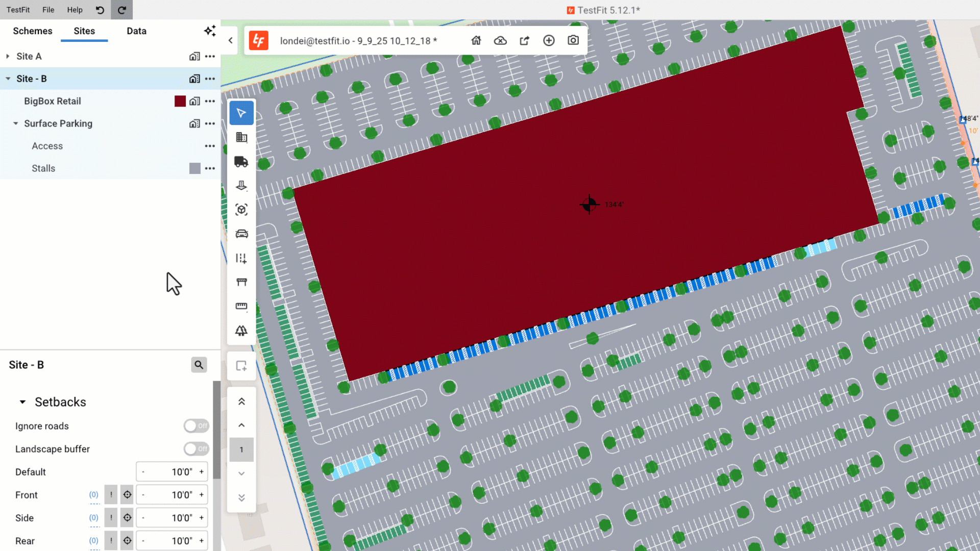Select the car parking tool

[x=241, y=234]
